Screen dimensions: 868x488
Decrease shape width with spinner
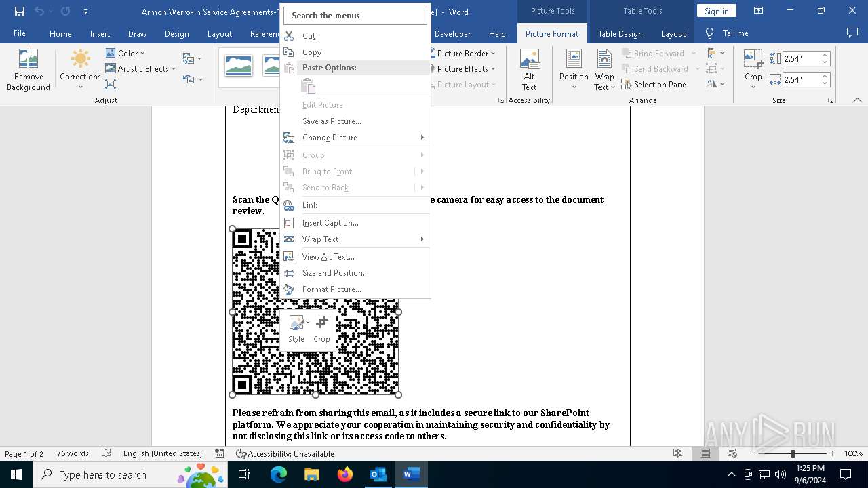825,83
